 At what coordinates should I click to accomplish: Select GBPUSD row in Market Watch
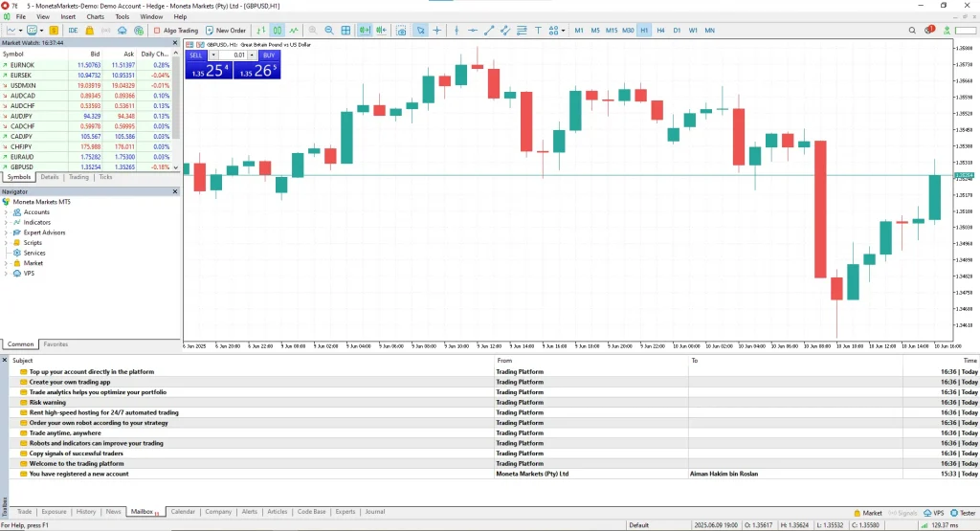(x=85, y=167)
